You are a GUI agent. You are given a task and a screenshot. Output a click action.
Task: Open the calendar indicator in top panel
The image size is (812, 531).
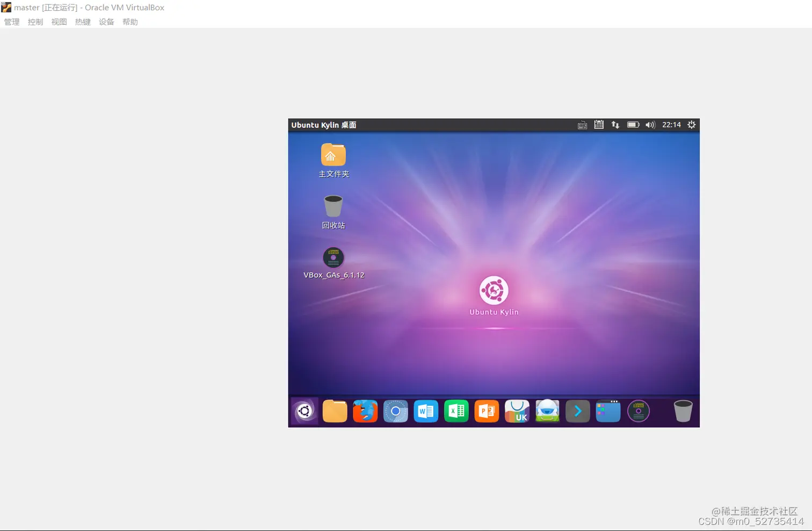pyautogui.click(x=599, y=125)
